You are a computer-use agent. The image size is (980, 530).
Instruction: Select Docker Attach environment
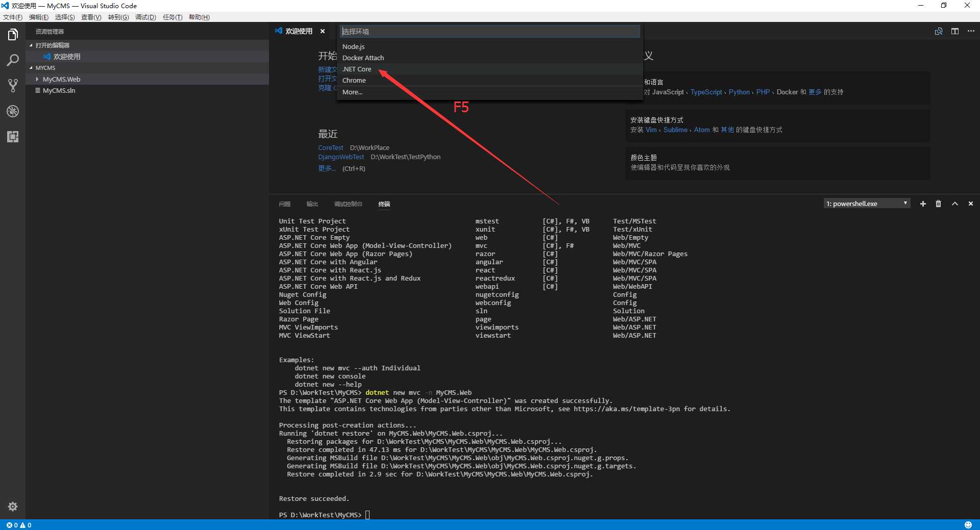(x=489, y=58)
